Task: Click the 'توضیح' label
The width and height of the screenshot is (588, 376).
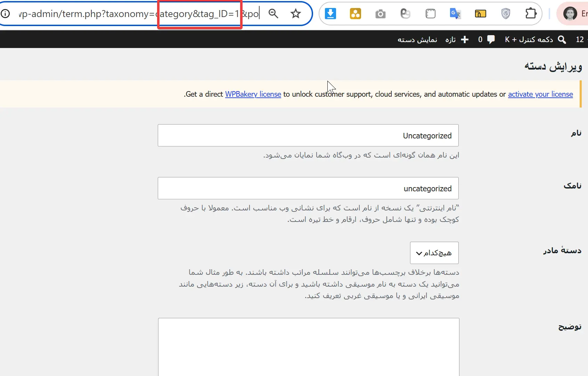Action: click(570, 327)
